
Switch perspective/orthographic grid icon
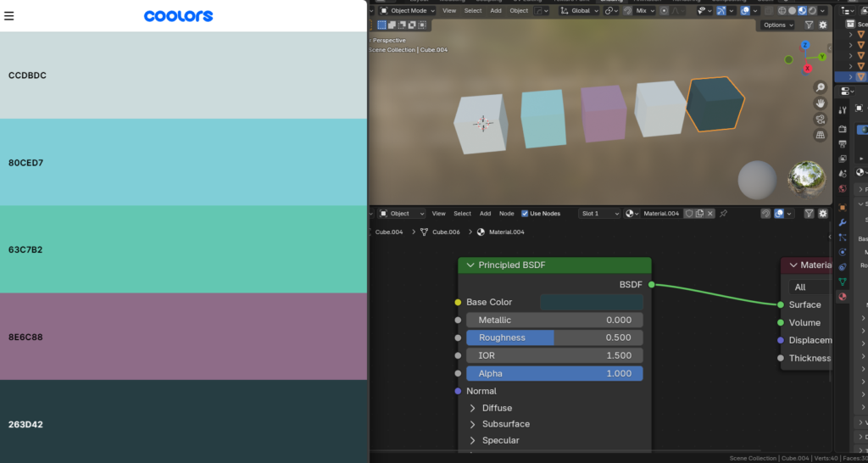pyautogui.click(x=820, y=135)
